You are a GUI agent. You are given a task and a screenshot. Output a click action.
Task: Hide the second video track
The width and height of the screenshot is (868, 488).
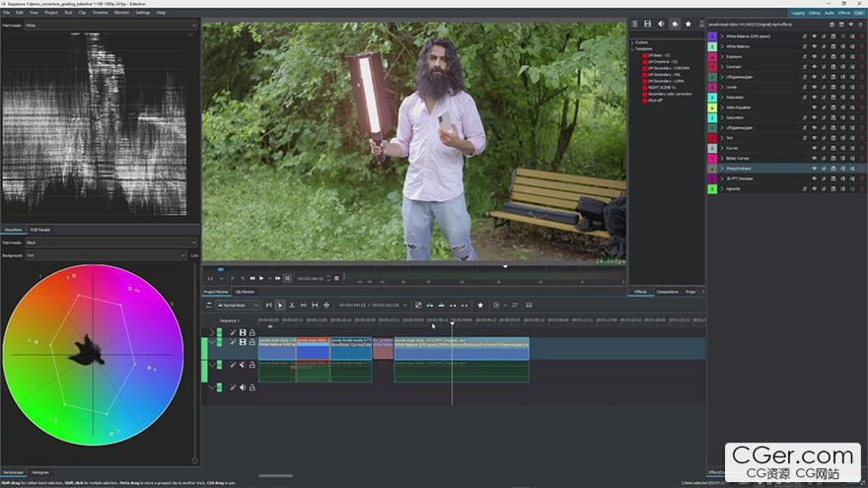pyautogui.click(x=243, y=342)
